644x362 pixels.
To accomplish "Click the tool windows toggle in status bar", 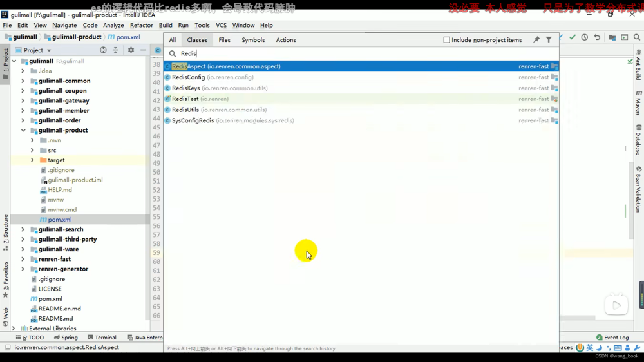I will 7,348.
